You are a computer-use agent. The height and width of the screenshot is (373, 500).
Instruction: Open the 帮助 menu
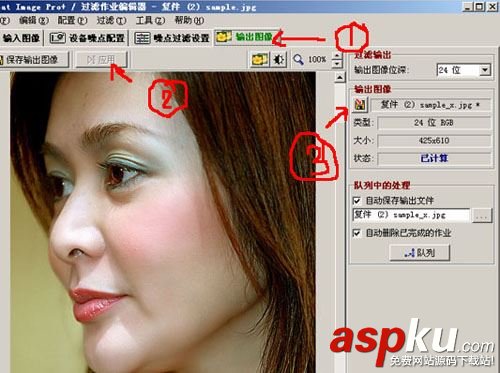[x=189, y=21]
